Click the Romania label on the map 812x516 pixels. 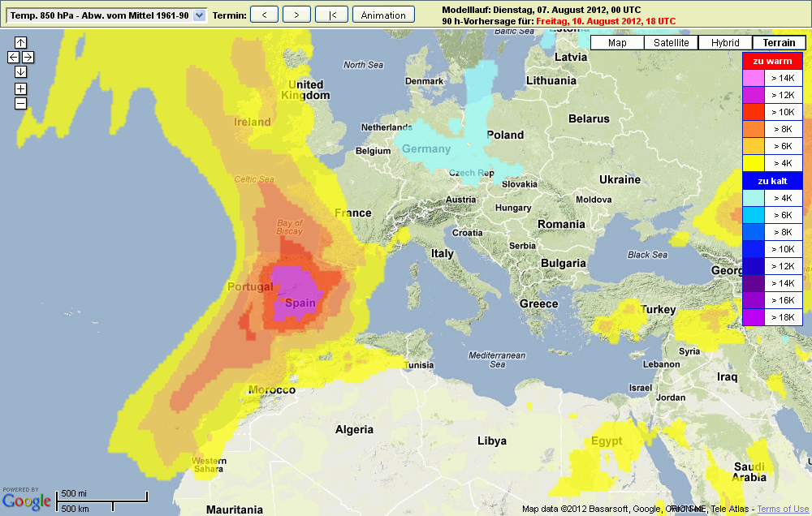click(561, 225)
